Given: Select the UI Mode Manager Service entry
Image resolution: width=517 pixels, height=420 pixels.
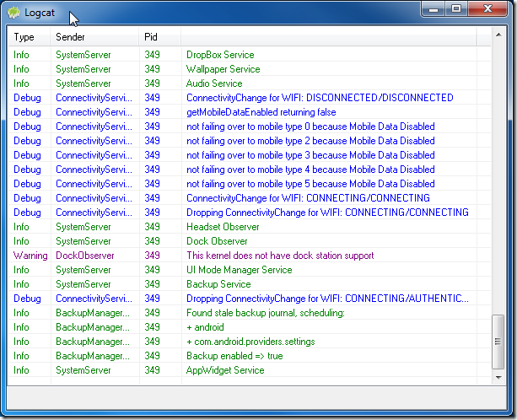Looking at the screenshot, I should (239, 270).
